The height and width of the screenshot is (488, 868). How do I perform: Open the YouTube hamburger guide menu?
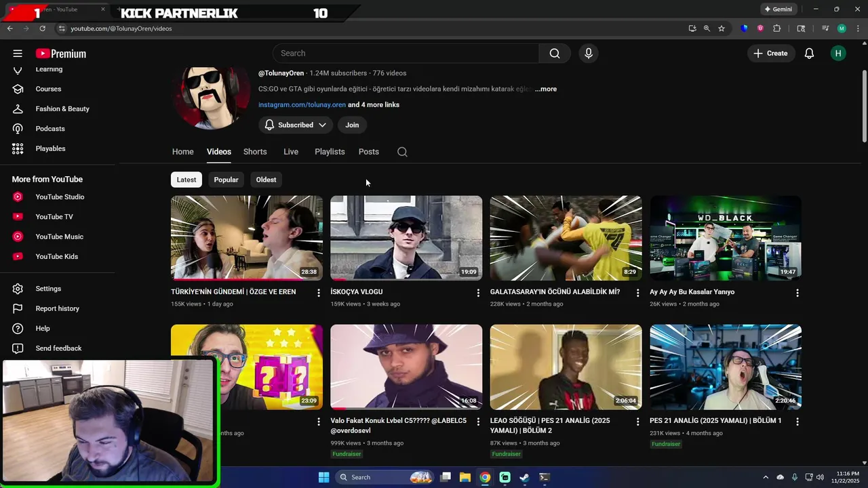pos(18,54)
